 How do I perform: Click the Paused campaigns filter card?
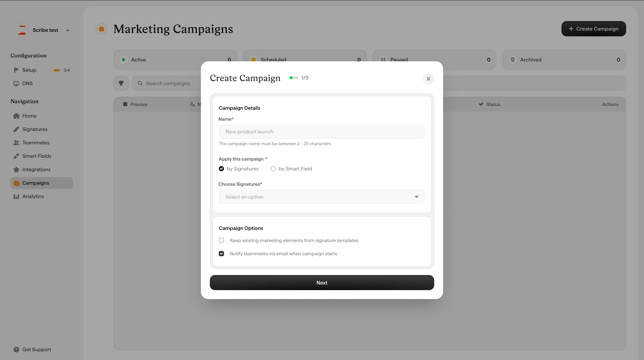434,59
